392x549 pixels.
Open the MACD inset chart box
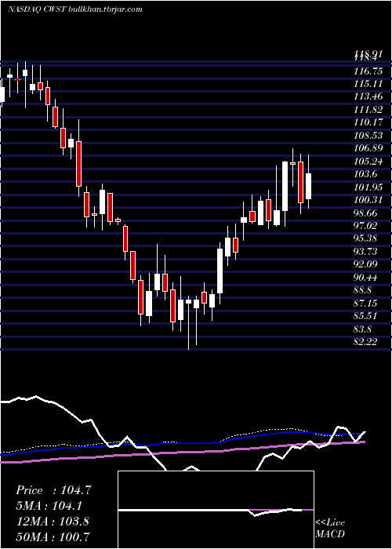(x=216, y=510)
